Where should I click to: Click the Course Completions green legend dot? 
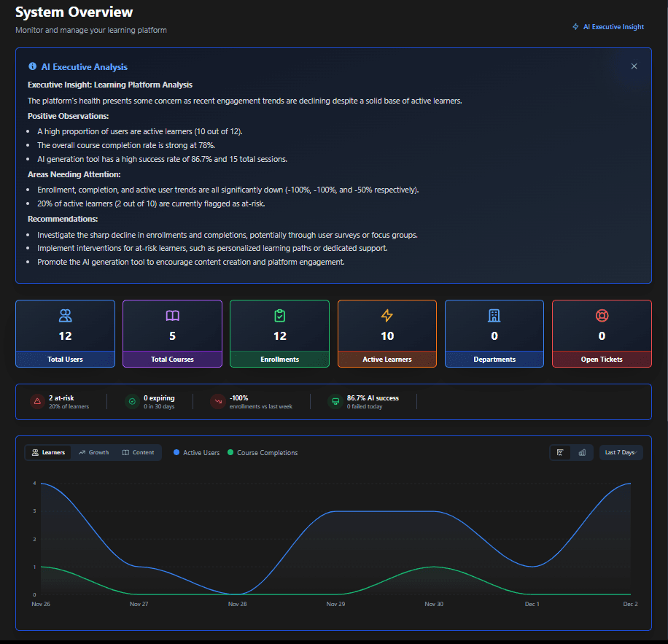[231, 453]
